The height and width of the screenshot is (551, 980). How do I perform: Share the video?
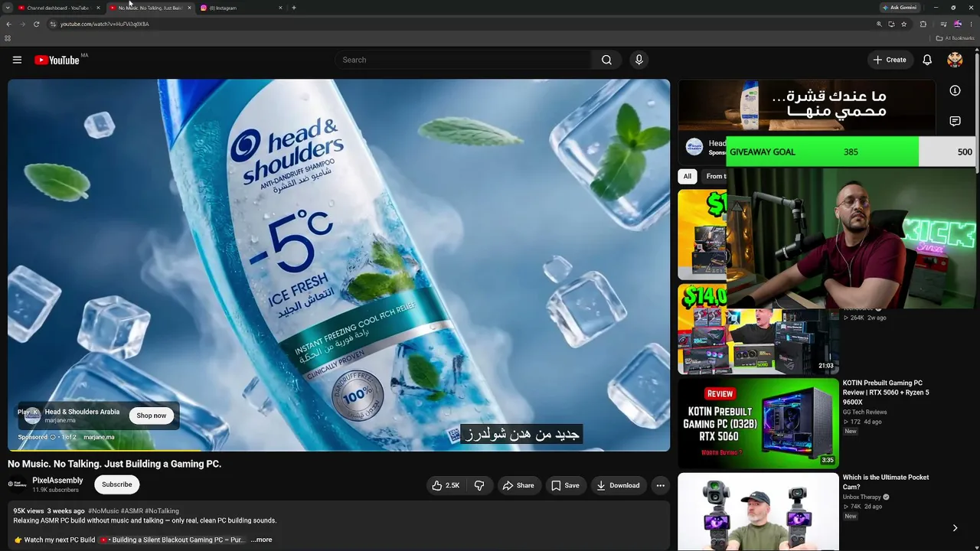coord(518,485)
